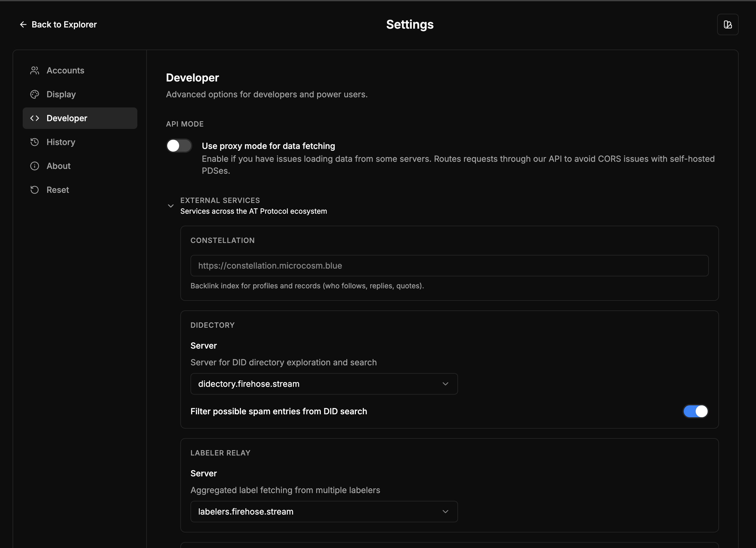
Task: Click the Reset circular arrow icon
Action: (x=35, y=190)
